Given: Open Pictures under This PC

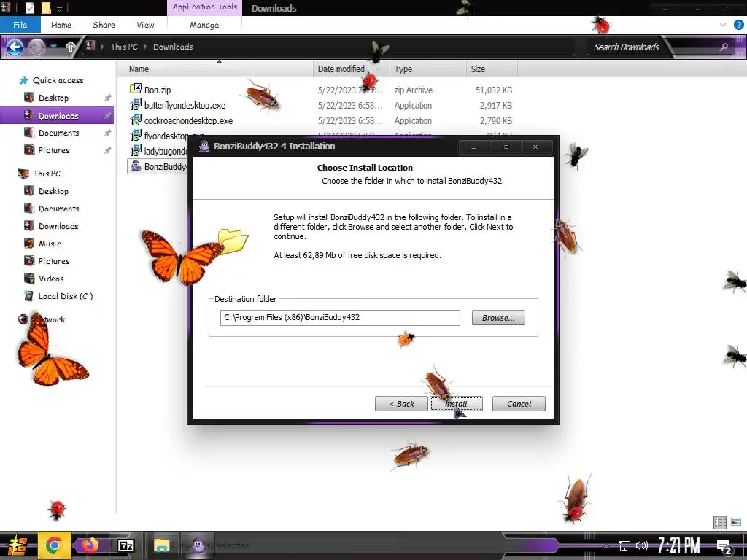Looking at the screenshot, I should pos(54,261).
